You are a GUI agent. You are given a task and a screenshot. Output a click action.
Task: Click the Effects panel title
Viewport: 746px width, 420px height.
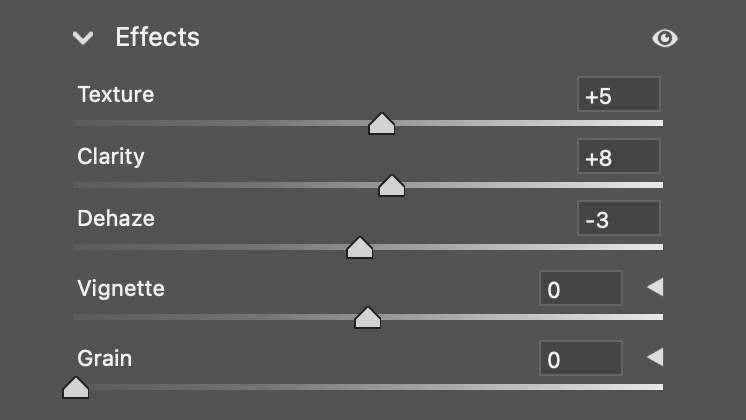(x=157, y=37)
